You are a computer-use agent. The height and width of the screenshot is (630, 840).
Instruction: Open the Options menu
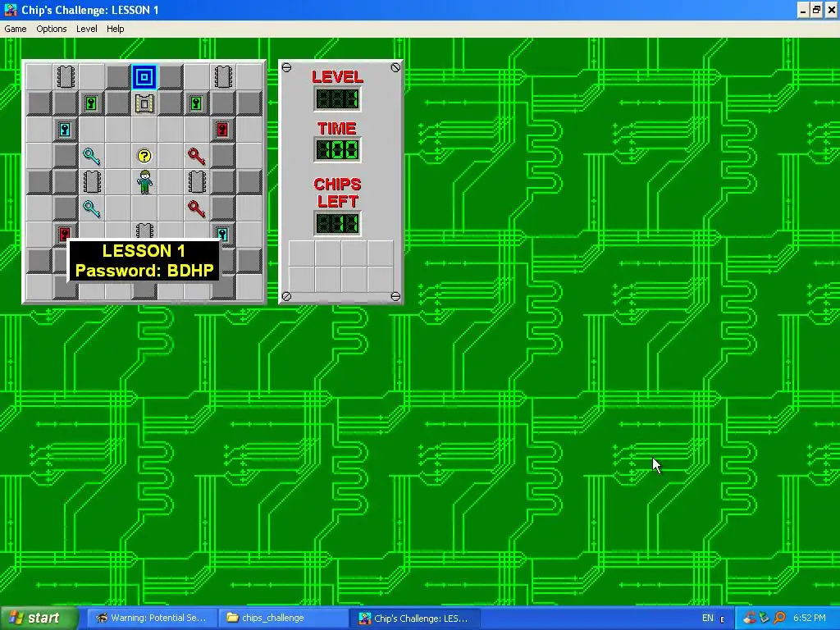pyautogui.click(x=52, y=29)
